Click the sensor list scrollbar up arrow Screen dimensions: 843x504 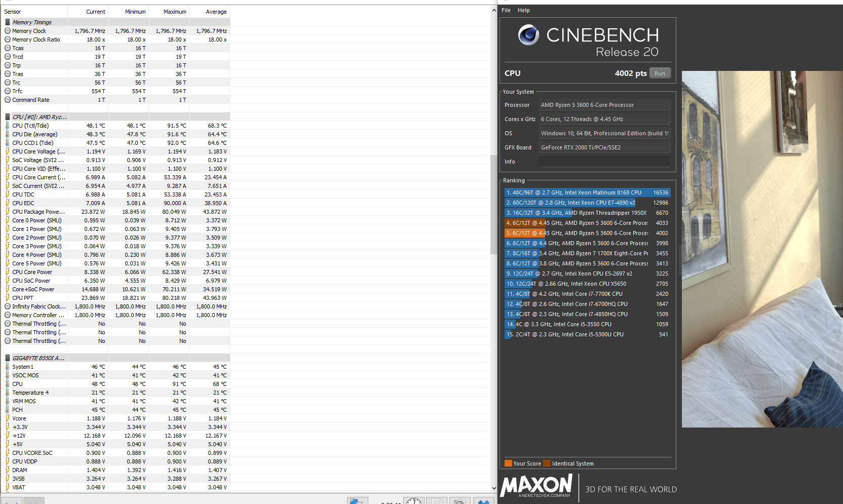tap(494, 10)
